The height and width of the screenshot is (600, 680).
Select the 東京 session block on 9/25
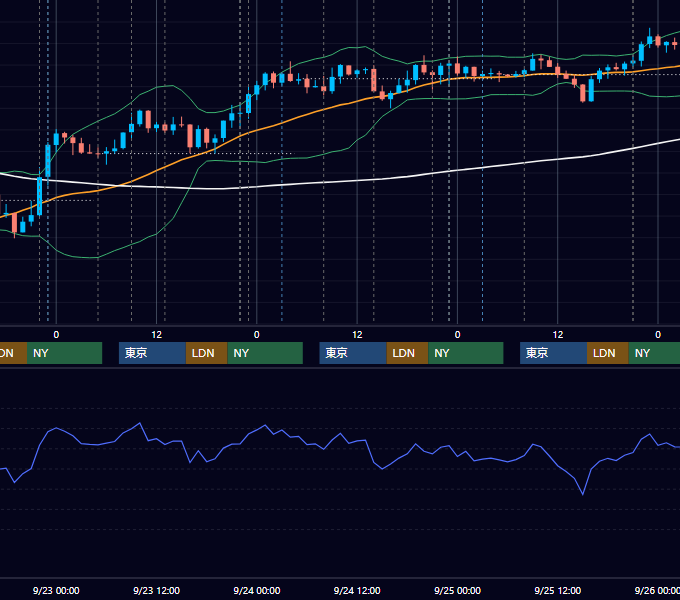pyautogui.click(x=554, y=353)
